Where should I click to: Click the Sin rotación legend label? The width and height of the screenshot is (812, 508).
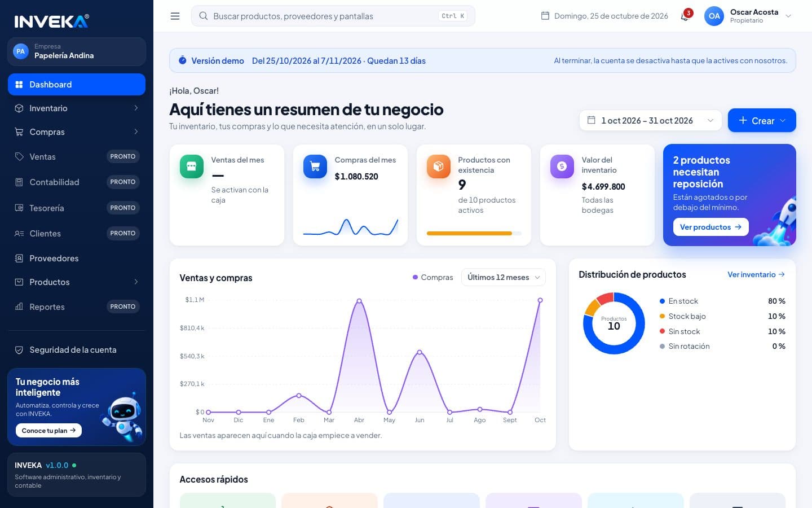coord(689,346)
